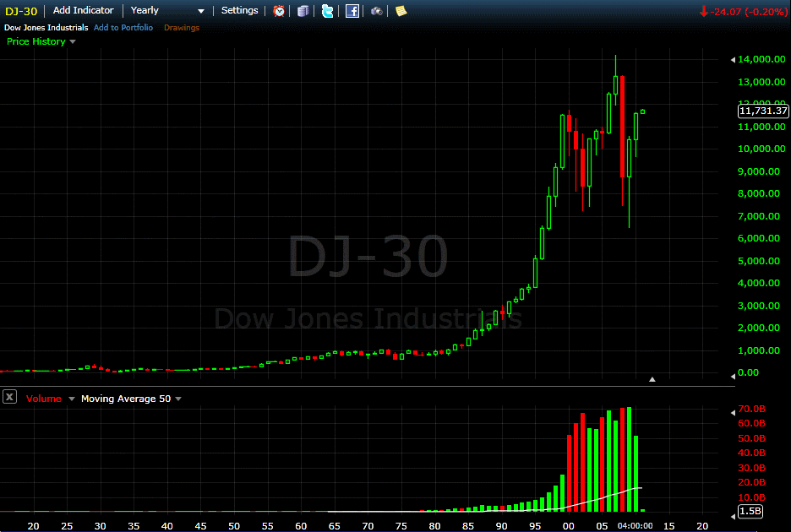The width and height of the screenshot is (791, 532).
Task: Share chart via Facebook icon
Action: [x=352, y=11]
